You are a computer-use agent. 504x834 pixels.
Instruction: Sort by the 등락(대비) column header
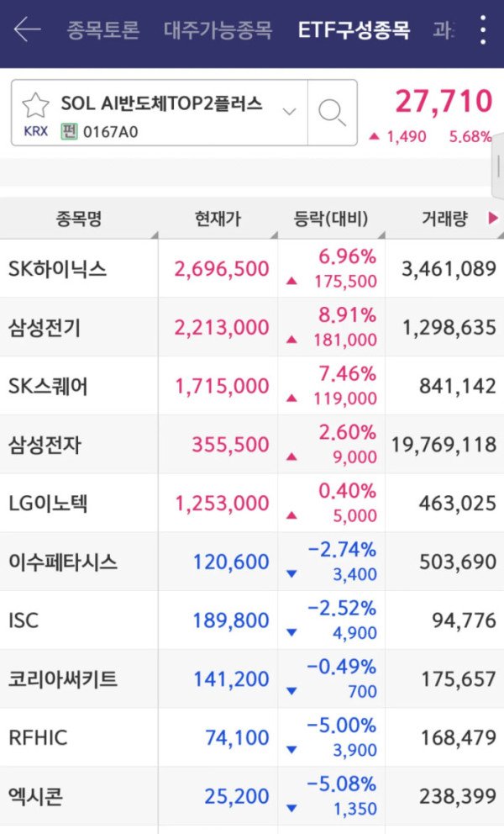tap(331, 218)
